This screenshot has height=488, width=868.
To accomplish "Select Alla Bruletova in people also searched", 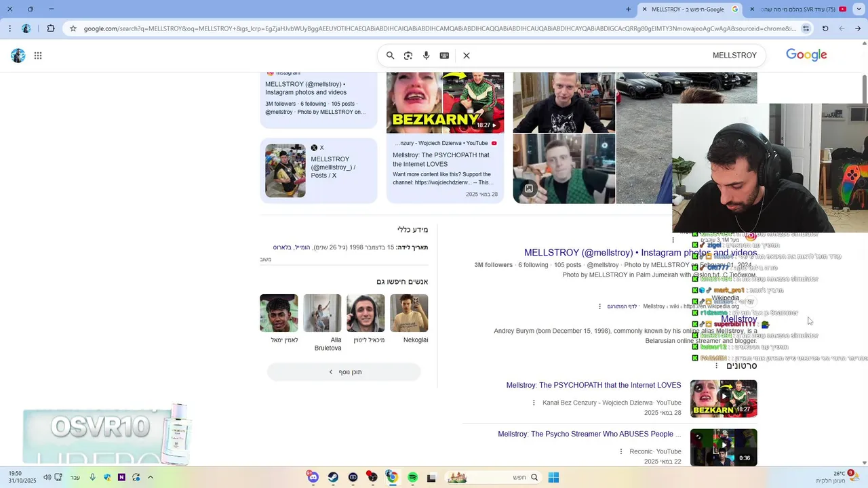I will tap(323, 323).
